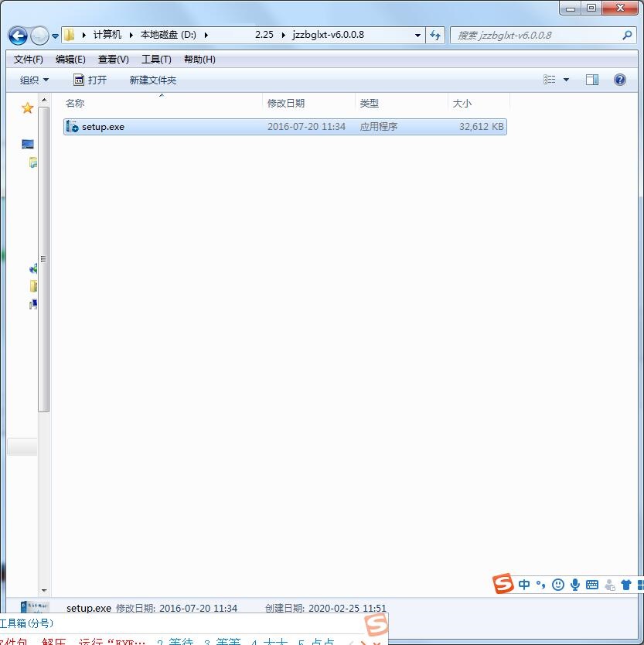Click the 新建文件夹 button
The width and height of the screenshot is (644, 645).
pos(153,80)
